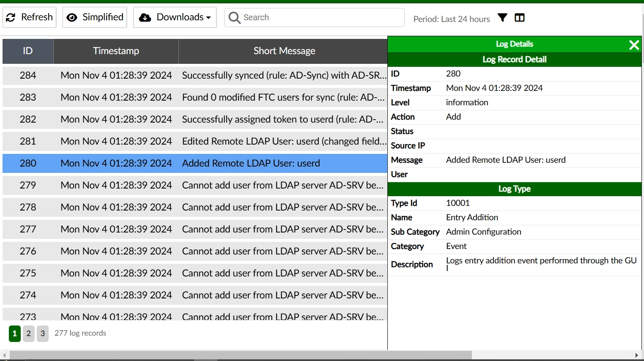The width and height of the screenshot is (644, 361).
Task: Toggle the Simplified view
Action: (95, 17)
